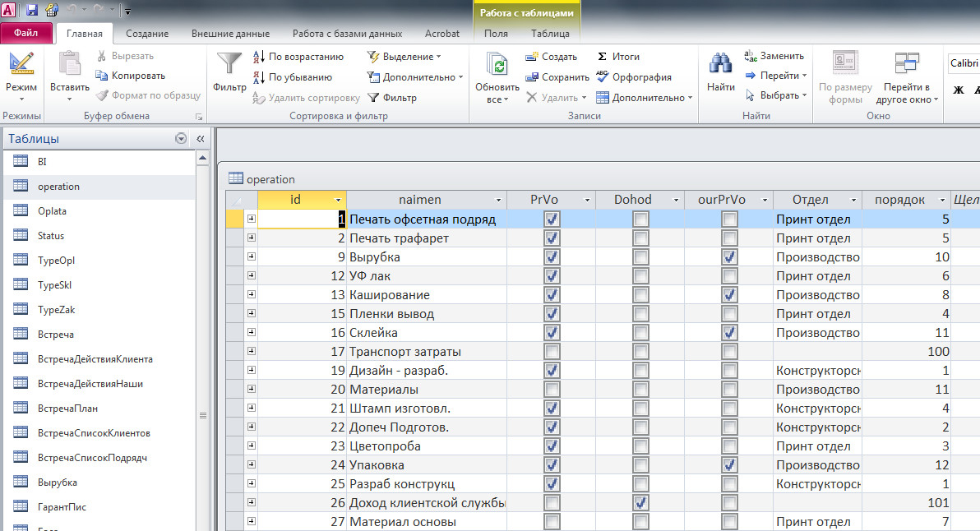Screen dimensions: 980x531
Task: Sort ascending with По возрастанию
Action: pyautogui.click(x=298, y=57)
